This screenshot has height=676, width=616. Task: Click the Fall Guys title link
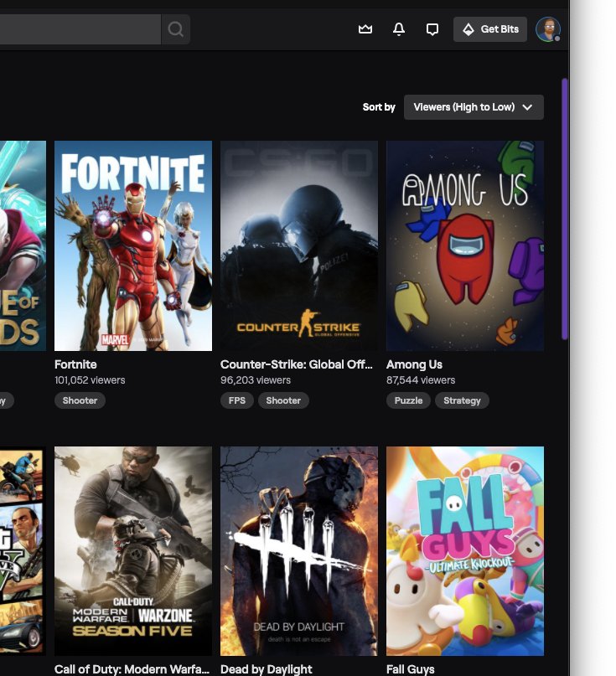pyautogui.click(x=410, y=669)
